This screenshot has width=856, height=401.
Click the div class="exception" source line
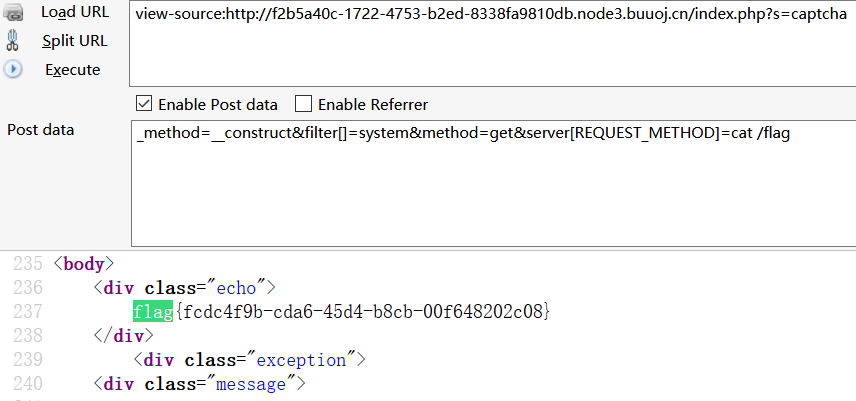249,360
